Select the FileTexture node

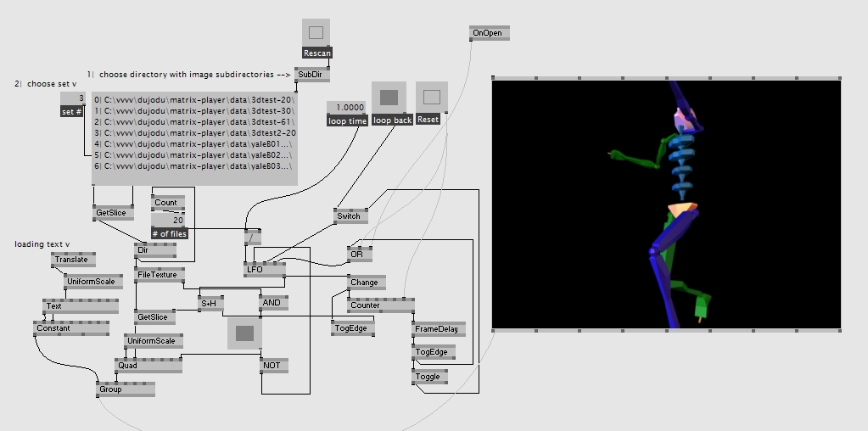click(x=157, y=275)
